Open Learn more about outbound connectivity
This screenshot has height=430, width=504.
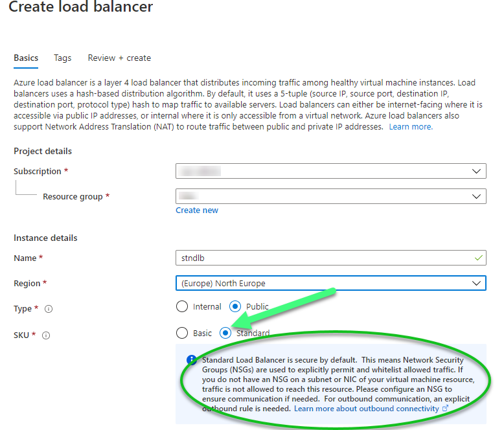point(367,409)
